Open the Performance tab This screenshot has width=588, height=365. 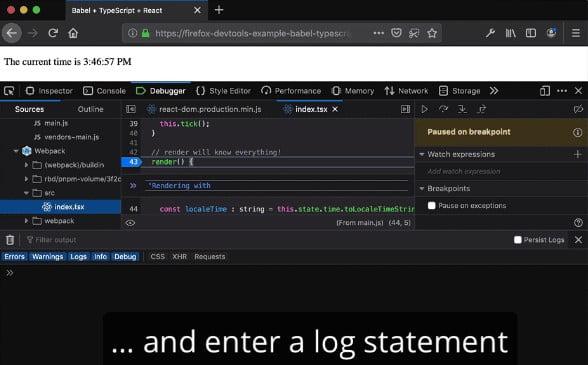(291, 91)
